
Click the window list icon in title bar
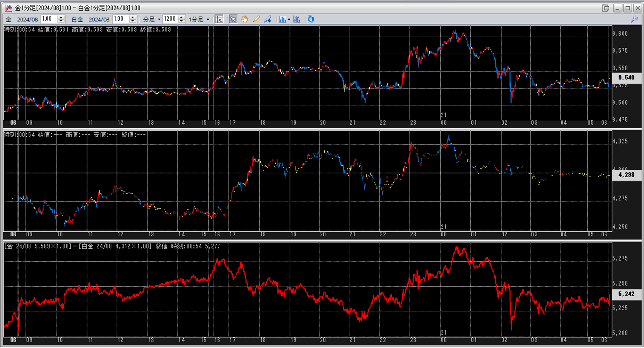pos(605,8)
